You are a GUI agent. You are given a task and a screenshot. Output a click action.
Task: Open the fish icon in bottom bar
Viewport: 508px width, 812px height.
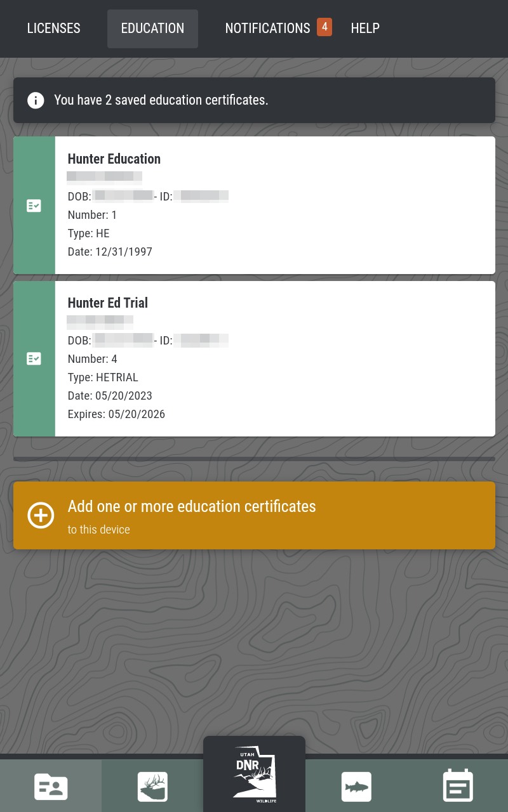pos(356,787)
